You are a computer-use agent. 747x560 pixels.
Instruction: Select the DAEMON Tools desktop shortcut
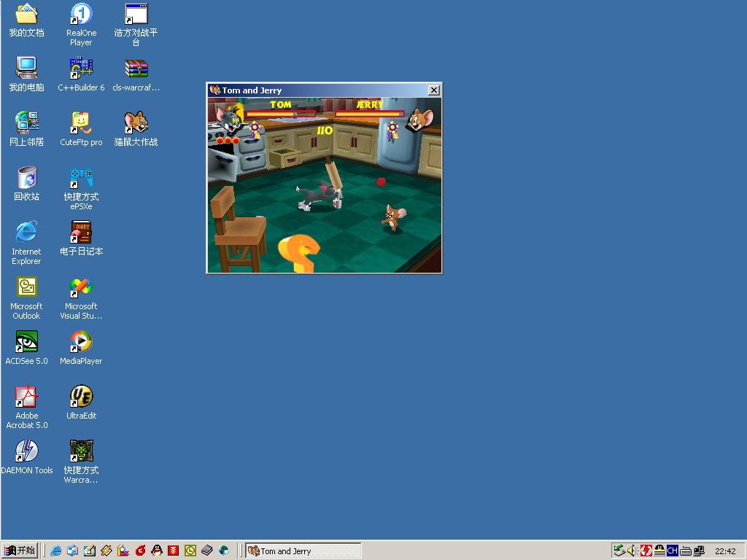coord(27,457)
